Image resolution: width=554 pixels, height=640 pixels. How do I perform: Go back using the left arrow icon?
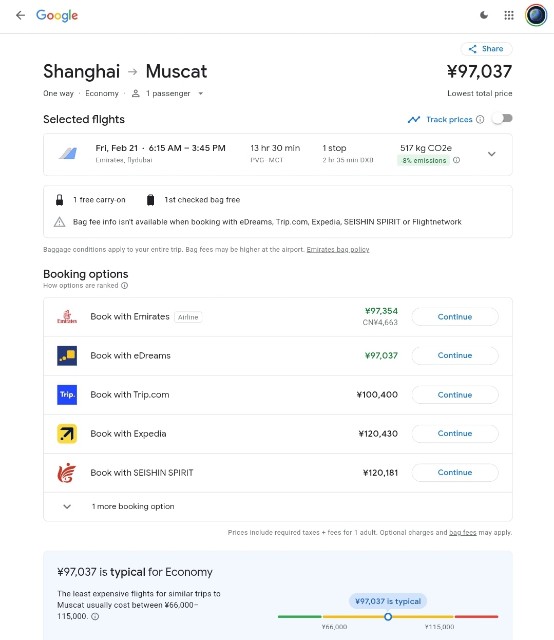pos(20,16)
